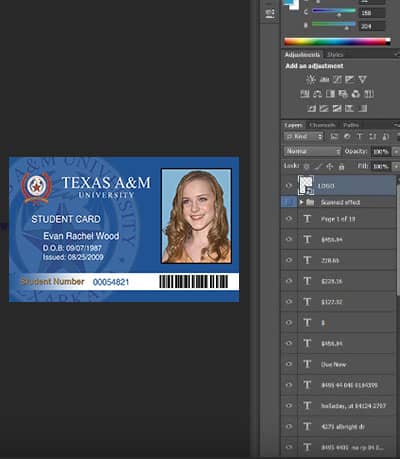400x459 pixels.
Task: Click the slider with value 168
Action: tap(334, 12)
